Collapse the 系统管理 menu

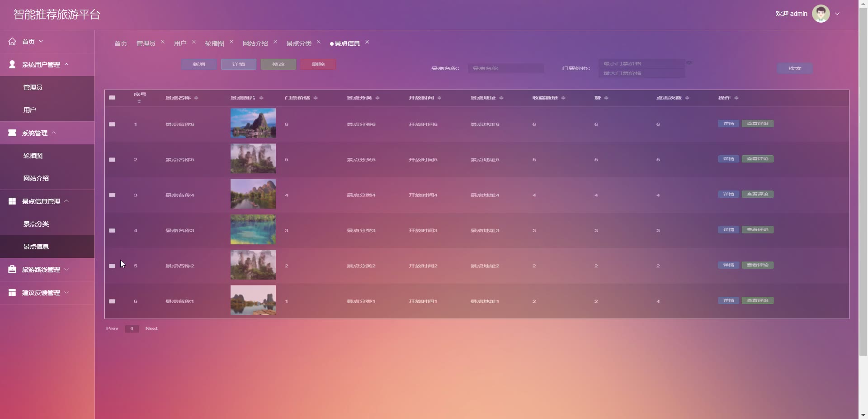[54, 133]
